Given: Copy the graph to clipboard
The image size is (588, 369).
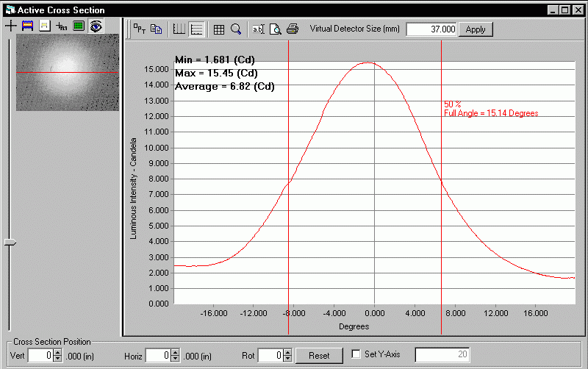Looking at the screenshot, I should 156,29.
